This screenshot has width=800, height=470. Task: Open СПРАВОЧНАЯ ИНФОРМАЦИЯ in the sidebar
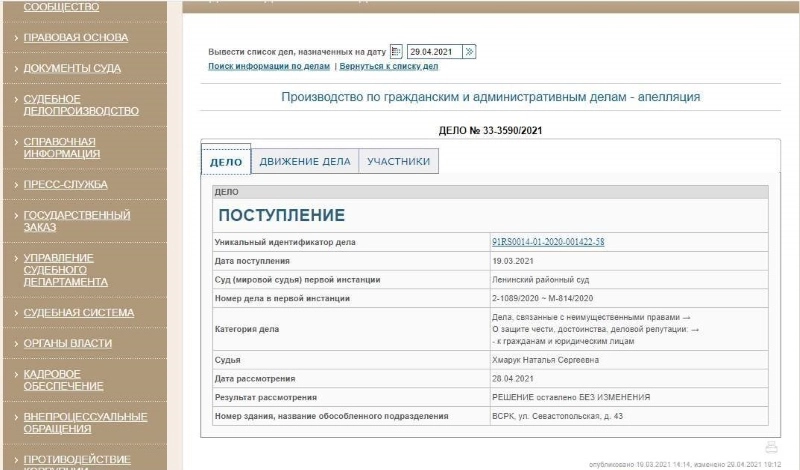pos(68,148)
